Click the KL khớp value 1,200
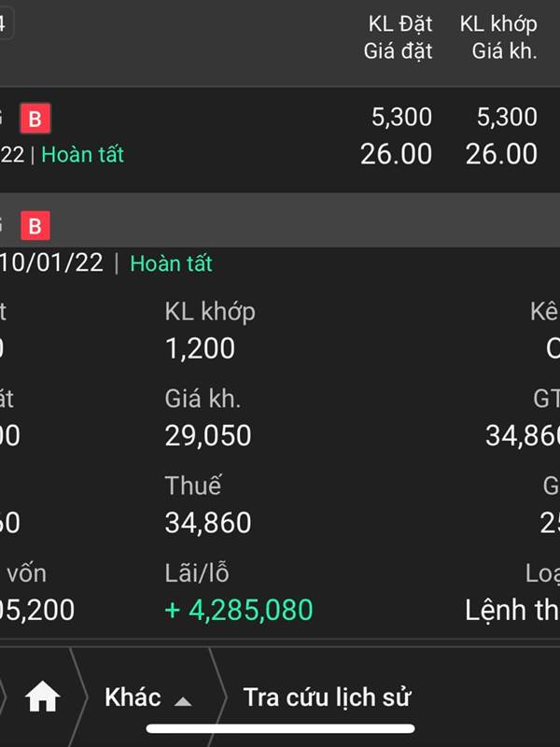560x747 pixels. (200, 347)
